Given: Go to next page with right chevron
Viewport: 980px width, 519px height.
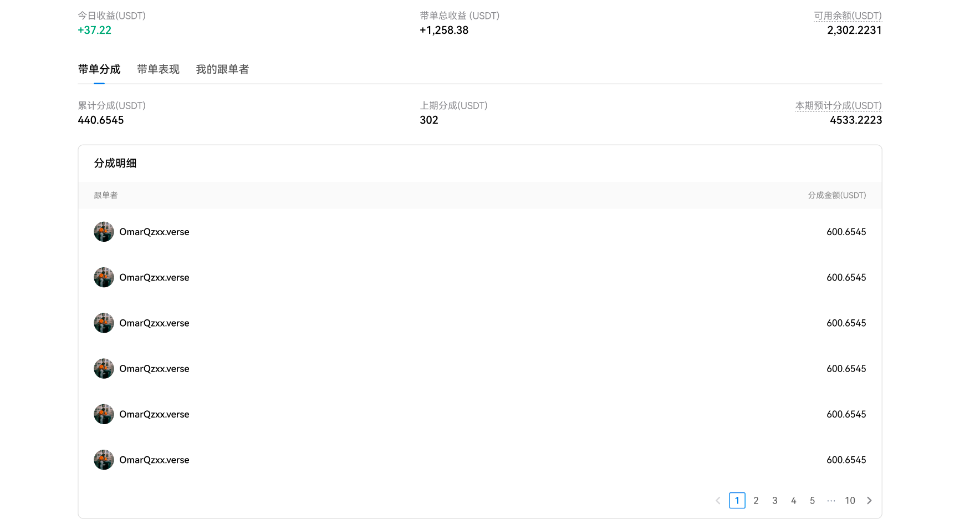Looking at the screenshot, I should 869,501.
